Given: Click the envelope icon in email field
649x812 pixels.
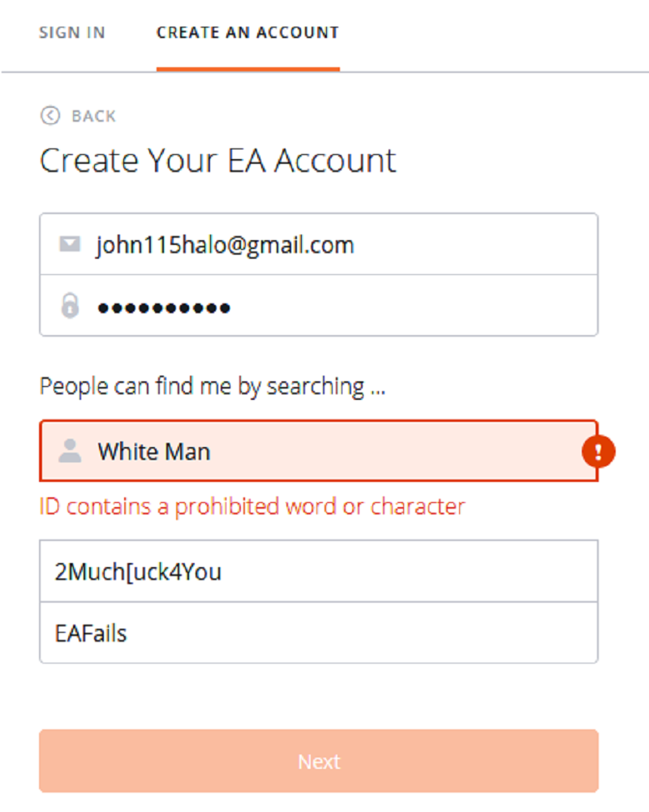Looking at the screenshot, I should (70, 244).
